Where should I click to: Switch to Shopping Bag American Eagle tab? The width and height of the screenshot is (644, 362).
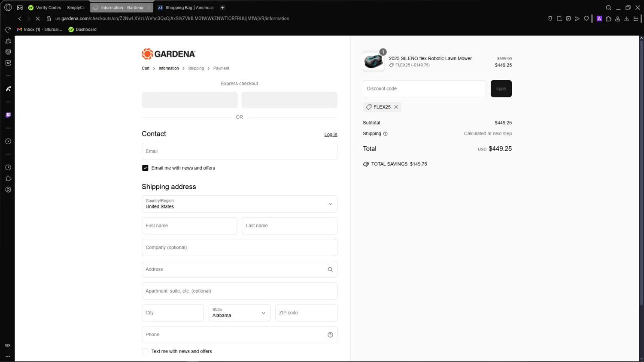186,8
